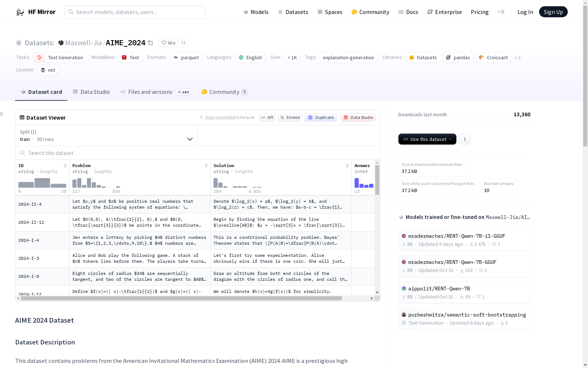Click Log In
Viewport: 588px width, 368px height.
pos(525,12)
